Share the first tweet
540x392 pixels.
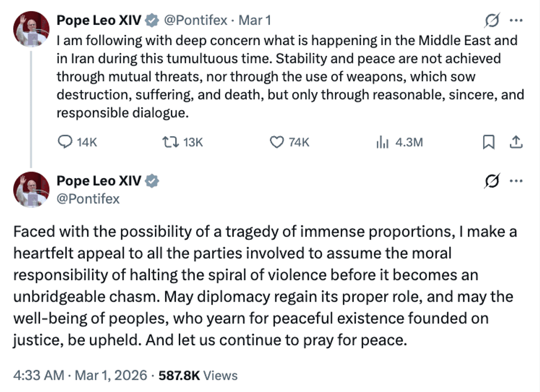(x=516, y=141)
